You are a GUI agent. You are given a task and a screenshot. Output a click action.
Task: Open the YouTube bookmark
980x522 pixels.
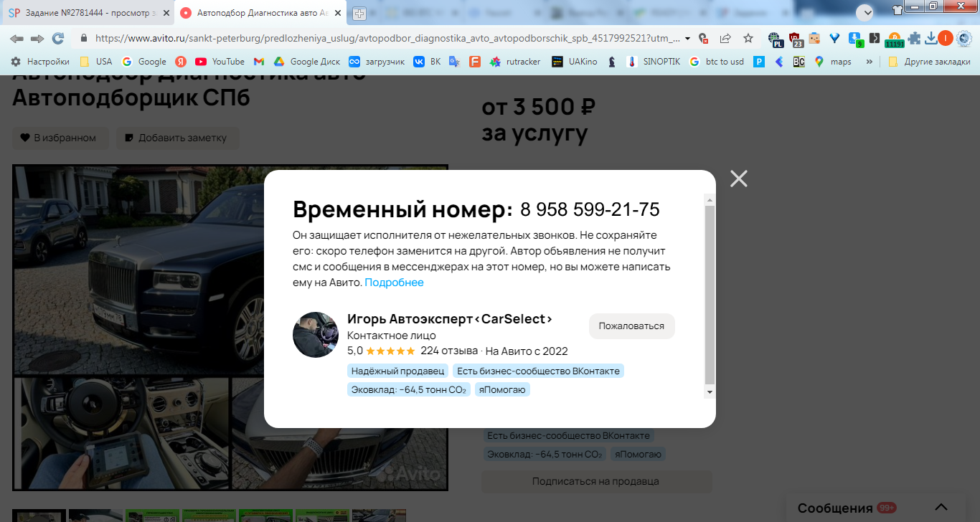pos(220,62)
